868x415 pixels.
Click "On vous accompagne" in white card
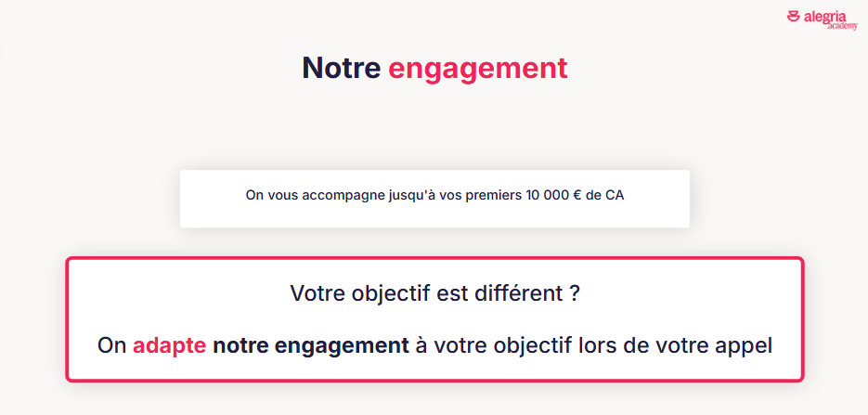click(x=310, y=195)
